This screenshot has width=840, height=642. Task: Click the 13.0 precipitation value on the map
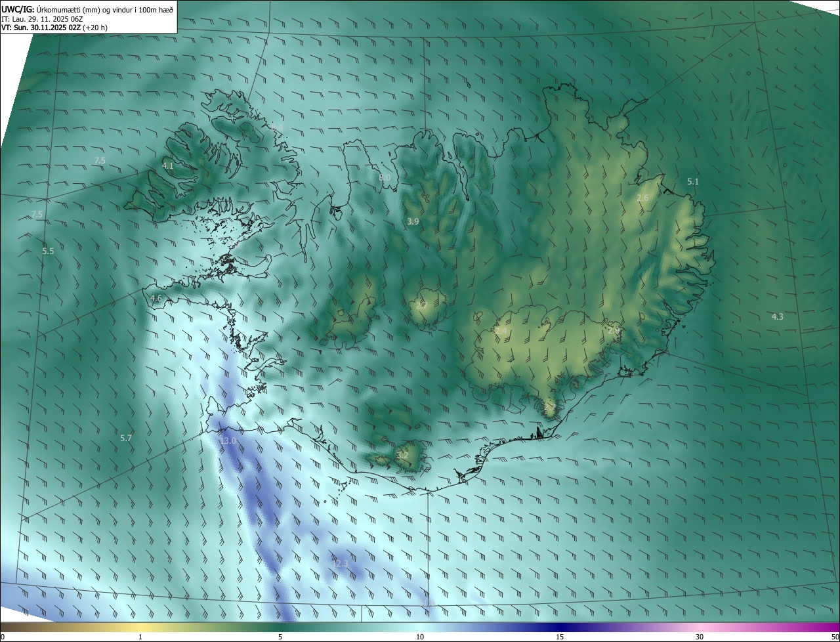point(228,441)
